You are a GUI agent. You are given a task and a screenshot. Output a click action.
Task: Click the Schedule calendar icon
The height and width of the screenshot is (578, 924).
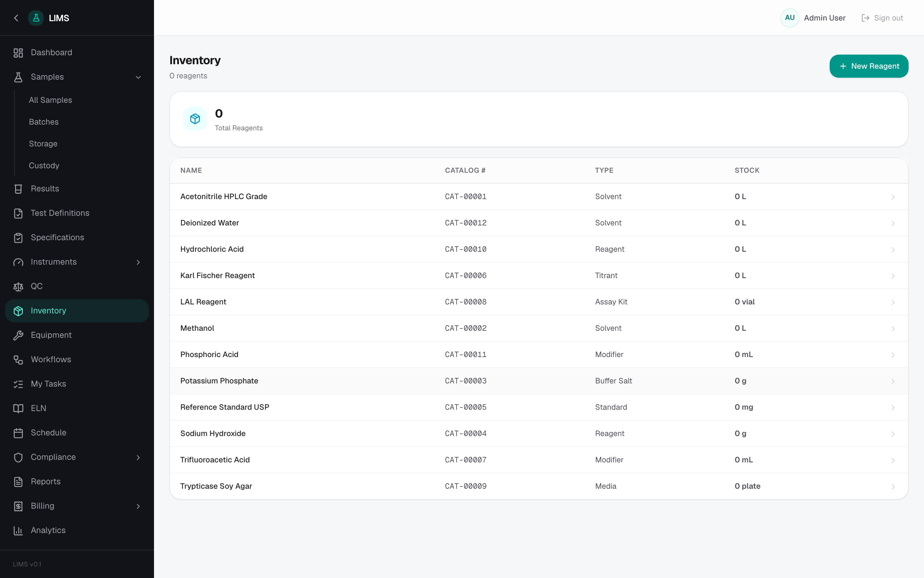click(18, 433)
